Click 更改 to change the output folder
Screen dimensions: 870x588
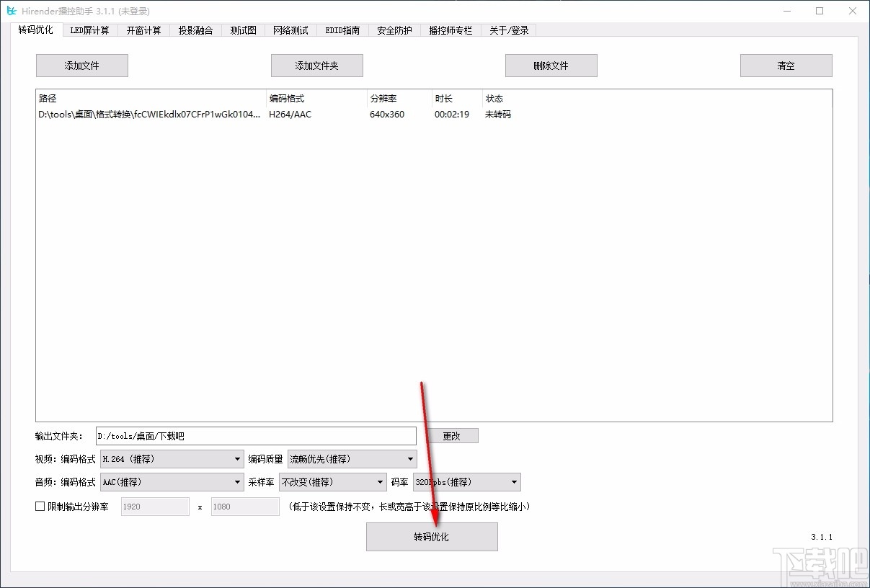pyautogui.click(x=453, y=435)
